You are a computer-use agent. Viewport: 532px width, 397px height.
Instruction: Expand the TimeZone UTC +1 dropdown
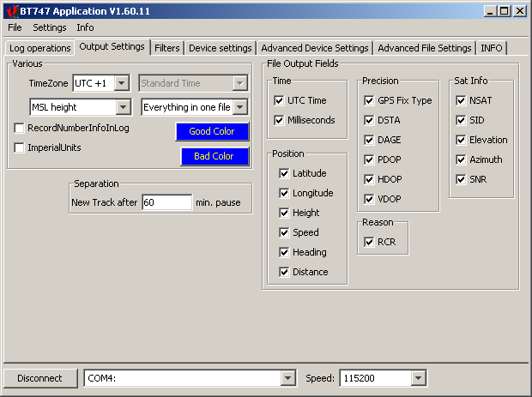coord(122,83)
